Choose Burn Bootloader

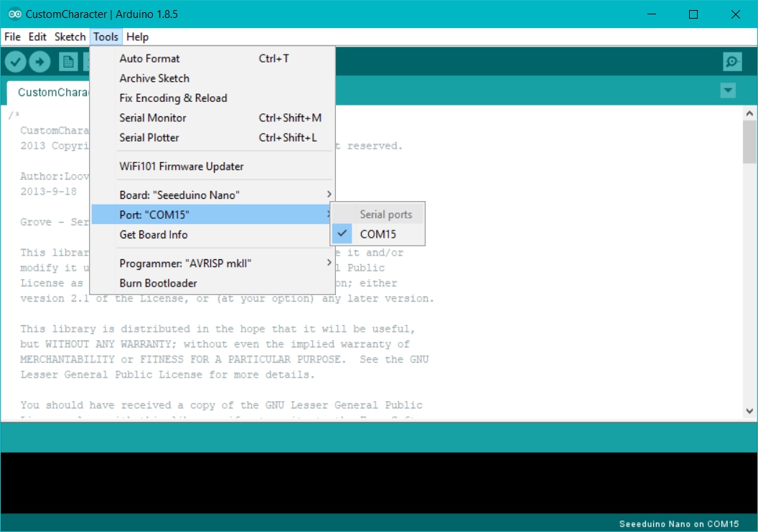212,284
